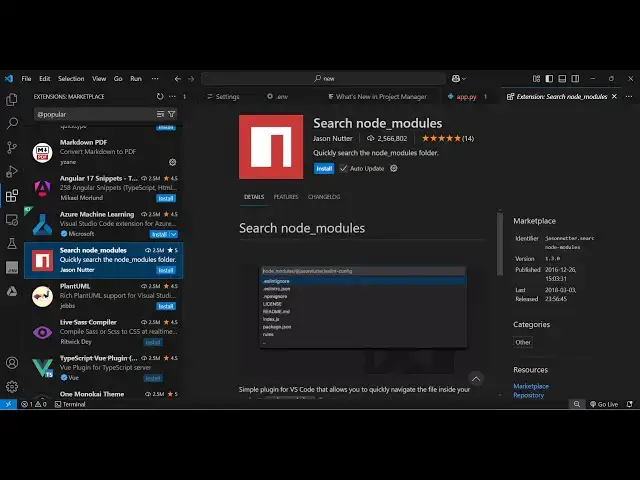Select the CHANGELOG tab
The image size is (640, 480).
tap(324, 197)
